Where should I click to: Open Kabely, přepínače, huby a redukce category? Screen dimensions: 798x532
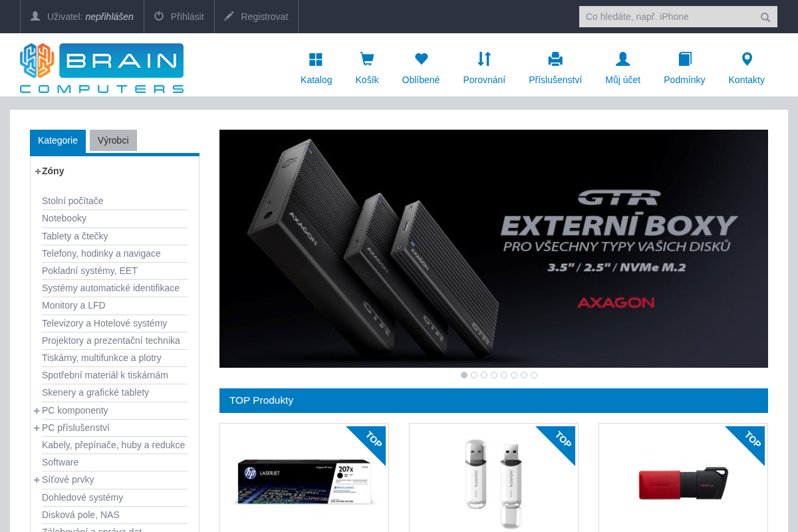(114, 445)
